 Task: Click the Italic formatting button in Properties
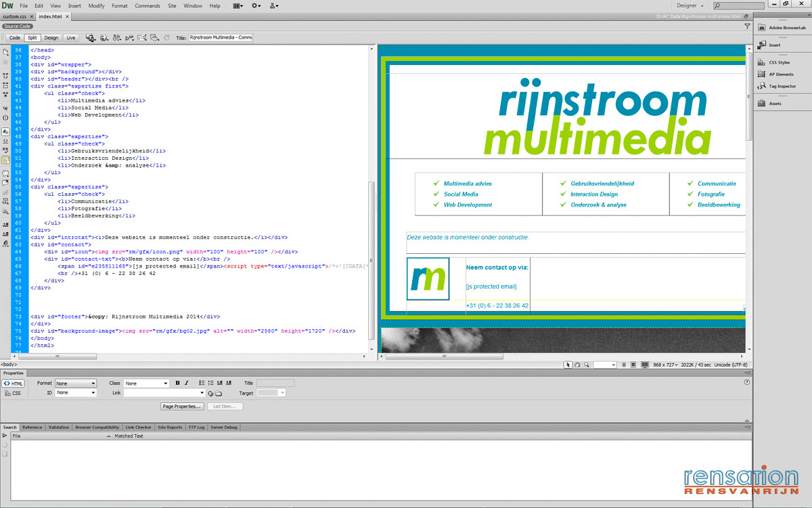(187, 383)
